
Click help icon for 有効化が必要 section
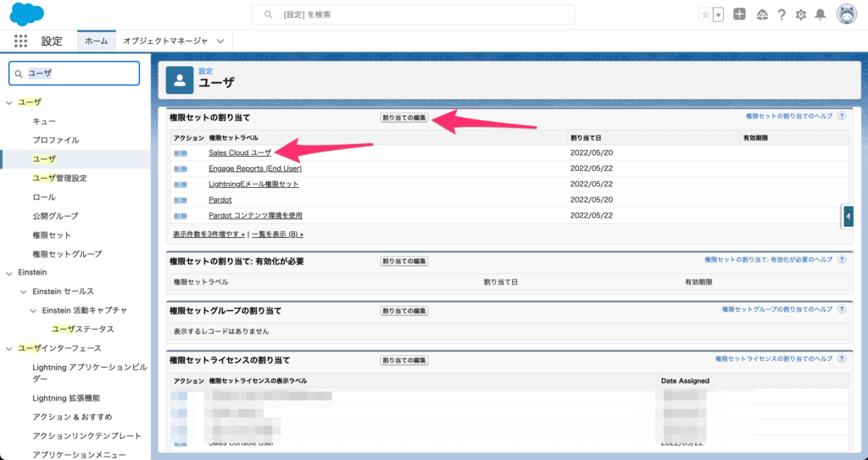point(842,259)
